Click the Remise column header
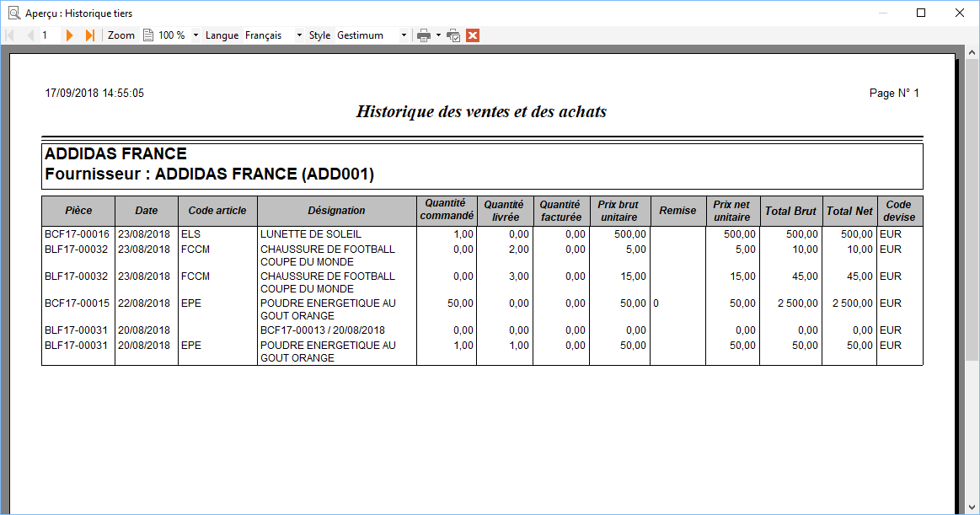This screenshot has height=515, width=980. tap(677, 211)
